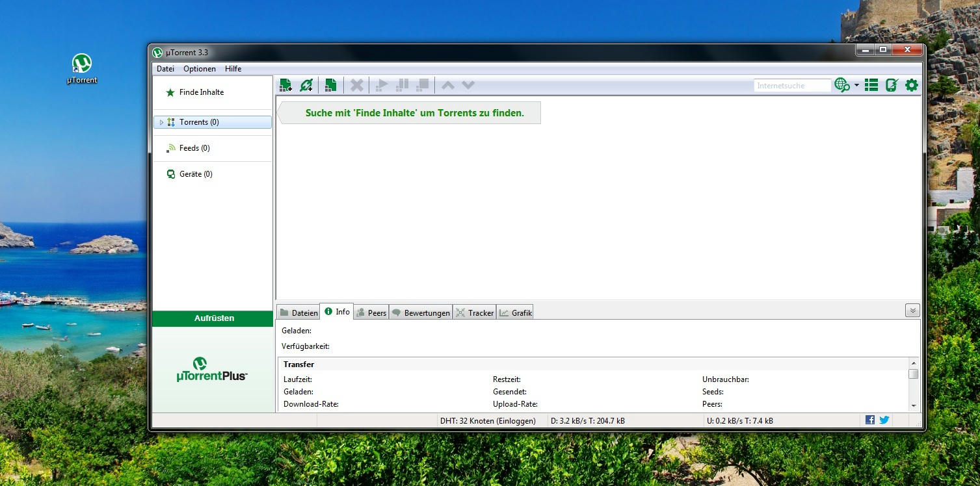Viewport: 980px width, 486px height.
Task: Open Facebook via status bar icon
Action: (869, 420)
